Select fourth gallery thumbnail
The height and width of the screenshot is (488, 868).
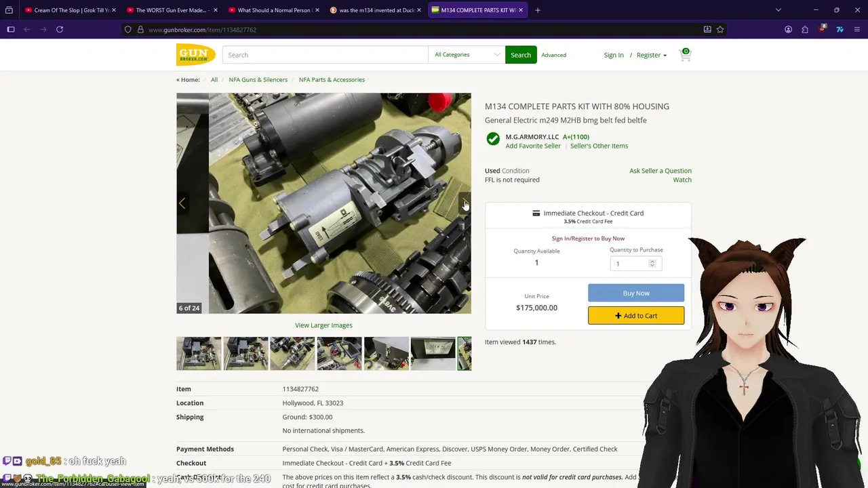(339, 353)
